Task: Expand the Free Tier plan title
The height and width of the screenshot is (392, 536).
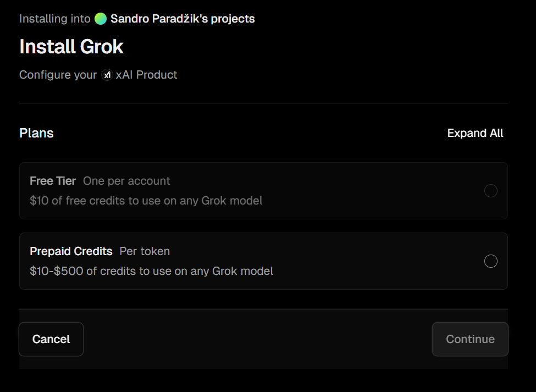Action: 53,181
